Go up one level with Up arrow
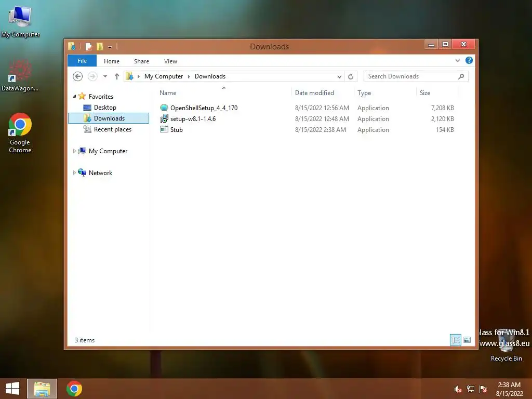The height and width of the screenshot is (399, 532). coord(117,76)
